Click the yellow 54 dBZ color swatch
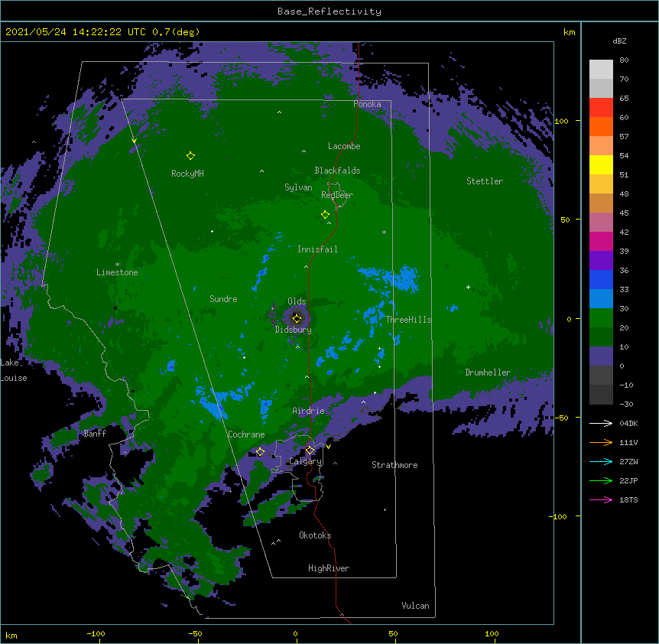The image size is (659, 644). click(601, 164)
